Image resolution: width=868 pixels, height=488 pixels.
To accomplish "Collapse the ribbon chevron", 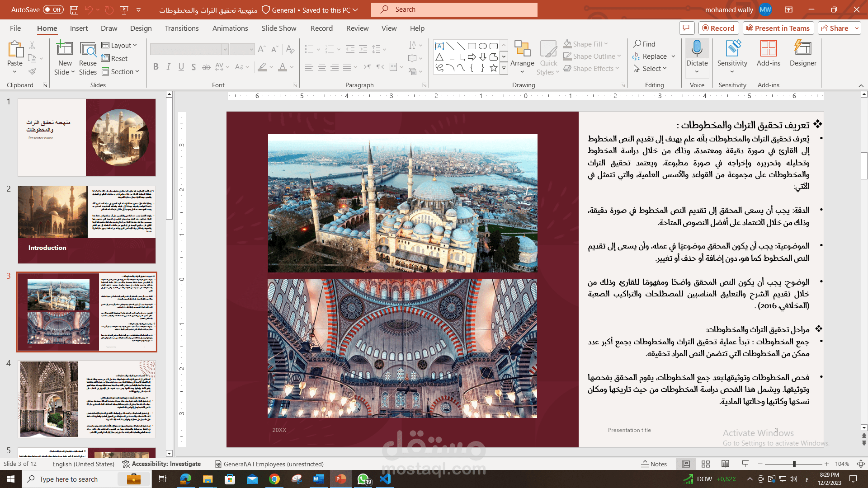I will coord(861,85).
